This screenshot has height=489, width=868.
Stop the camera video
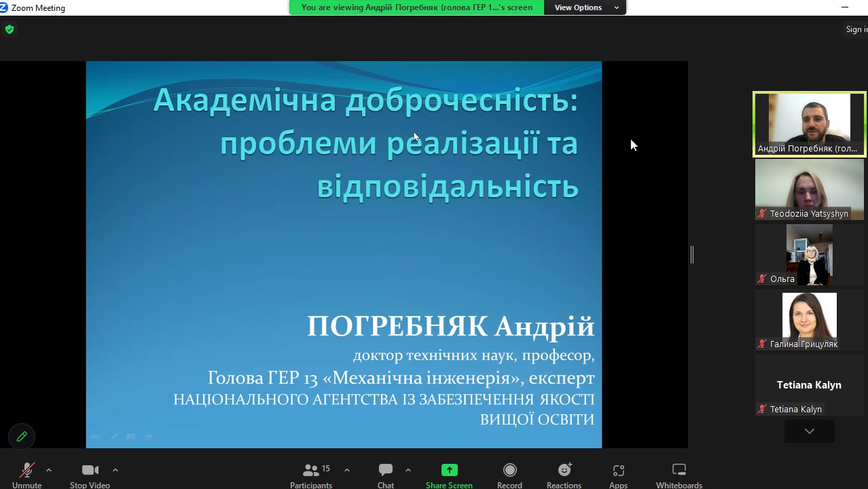90,473
